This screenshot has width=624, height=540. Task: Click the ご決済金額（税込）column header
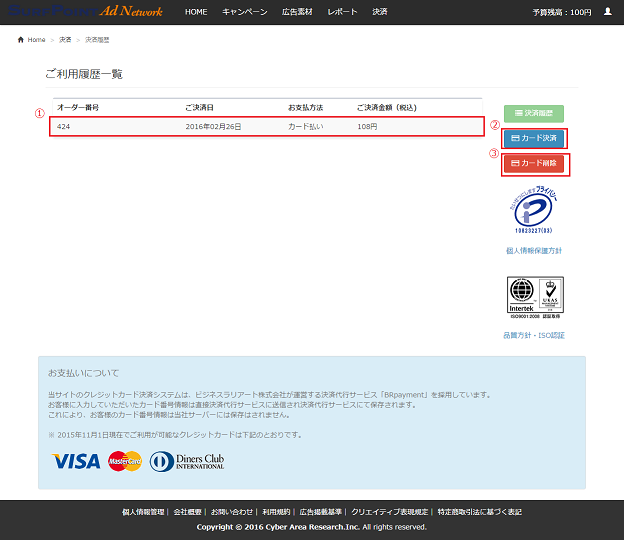point(386,107)
